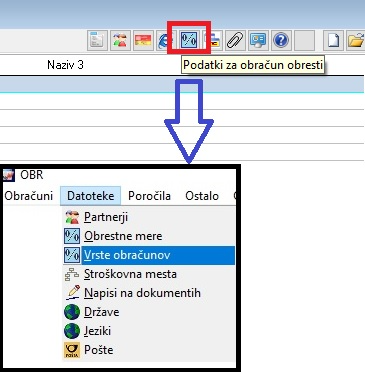Image resolution: width=365 pixels, height=372 pixels.
Task: Select Partnerji from Datoteke menu
Action: 149,217
